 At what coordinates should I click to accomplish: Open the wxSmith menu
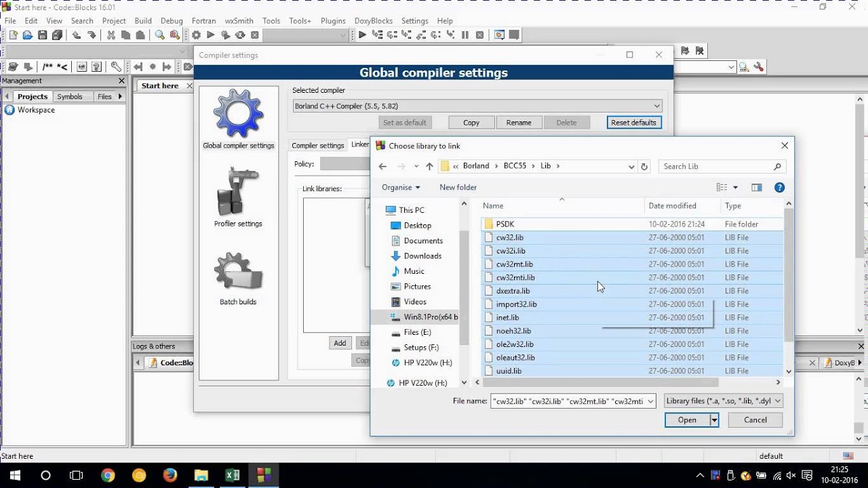click(237, 21)
